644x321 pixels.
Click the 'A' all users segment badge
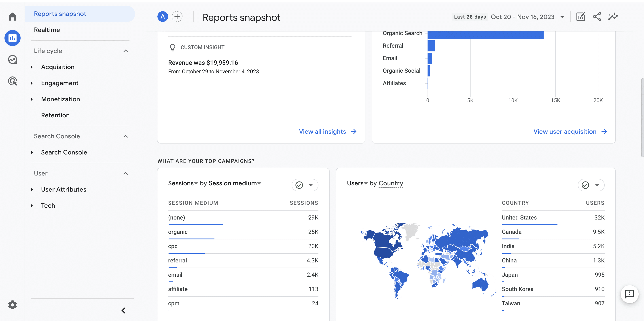point(163,17)
